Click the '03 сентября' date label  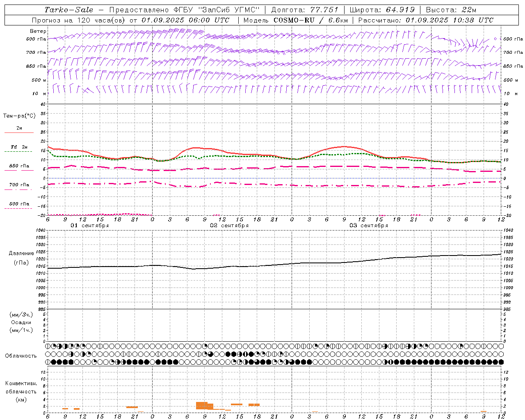coord(369,226)
